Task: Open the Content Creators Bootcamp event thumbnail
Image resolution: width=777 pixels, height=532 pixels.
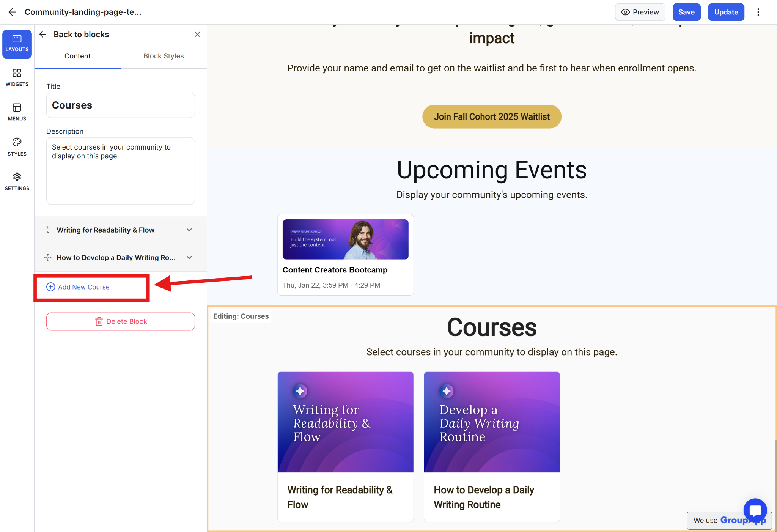Action: click(x=345, y=239)
